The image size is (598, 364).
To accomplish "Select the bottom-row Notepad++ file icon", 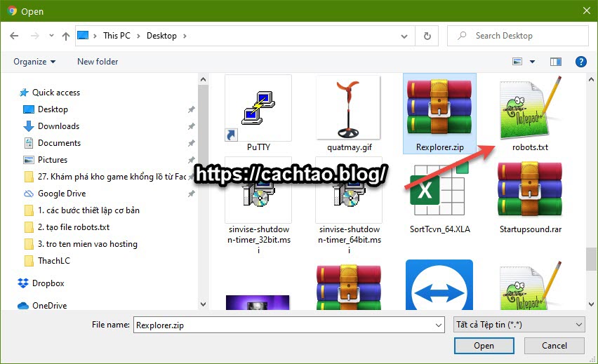I will [530, 285].
